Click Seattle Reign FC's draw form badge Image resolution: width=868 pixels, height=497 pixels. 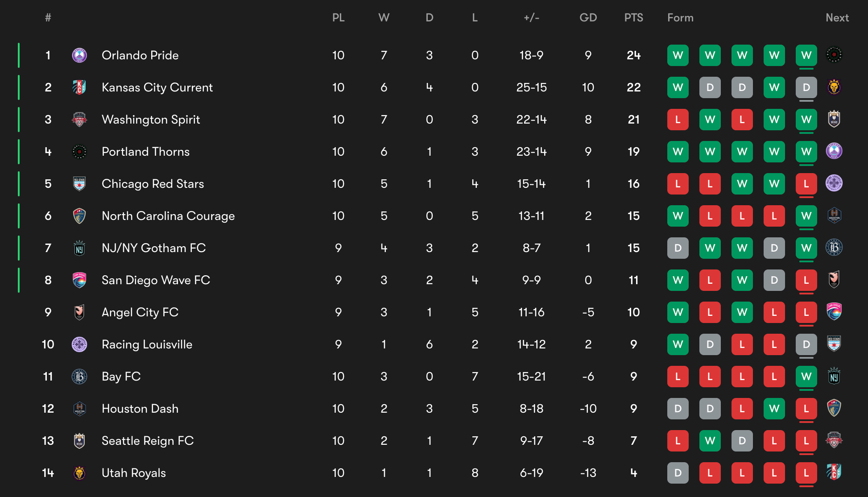(742, 441)
